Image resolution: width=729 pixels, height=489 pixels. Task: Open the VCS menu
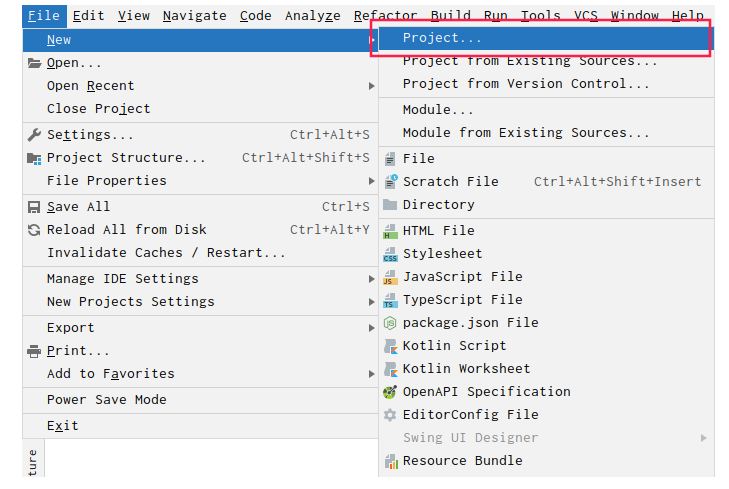[585, 16]
